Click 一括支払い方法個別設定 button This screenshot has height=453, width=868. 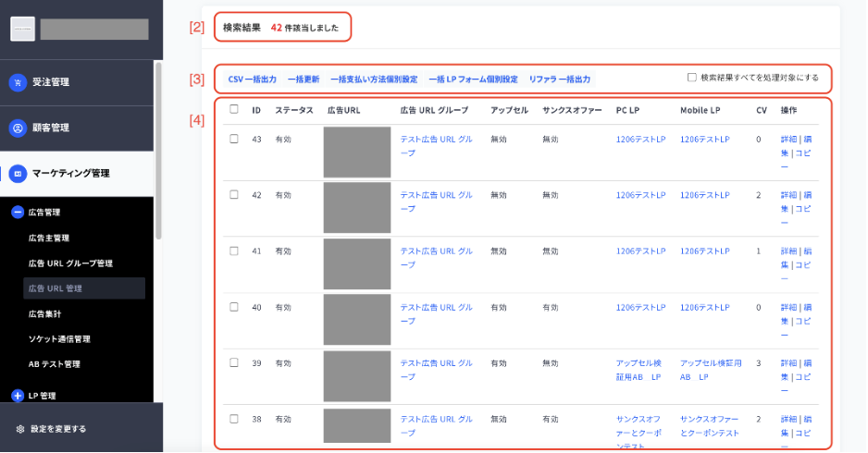(x=374, y=80)
